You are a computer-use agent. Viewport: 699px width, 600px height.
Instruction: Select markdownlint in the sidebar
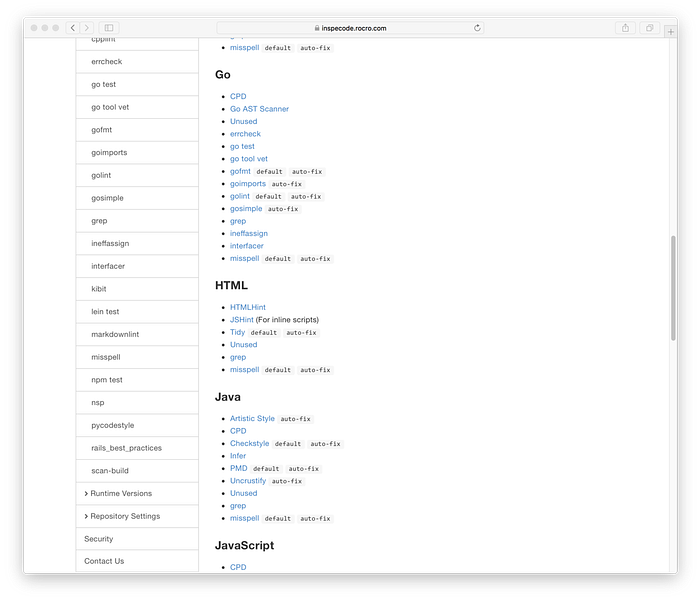(137, 334)
